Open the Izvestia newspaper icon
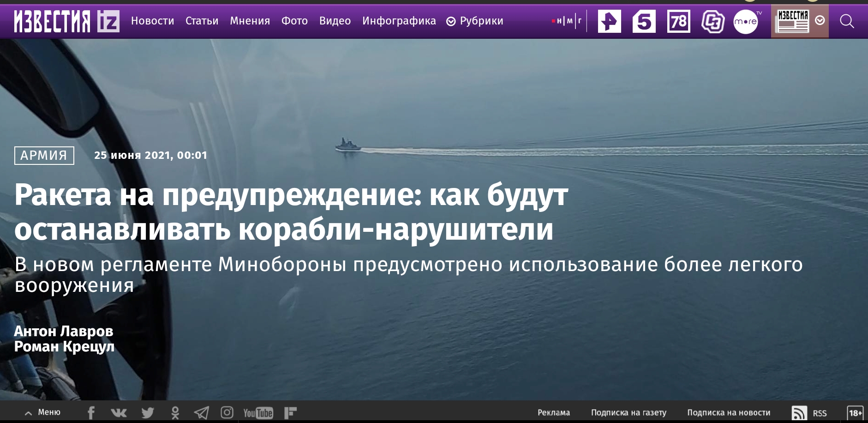This screenshot has width=868, height=423. pos(793,21)
